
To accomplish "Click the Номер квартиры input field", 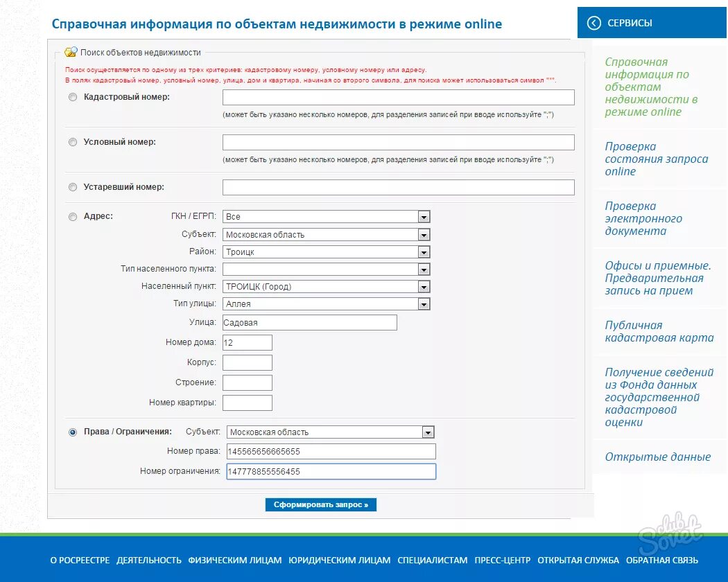I will 247,403.
